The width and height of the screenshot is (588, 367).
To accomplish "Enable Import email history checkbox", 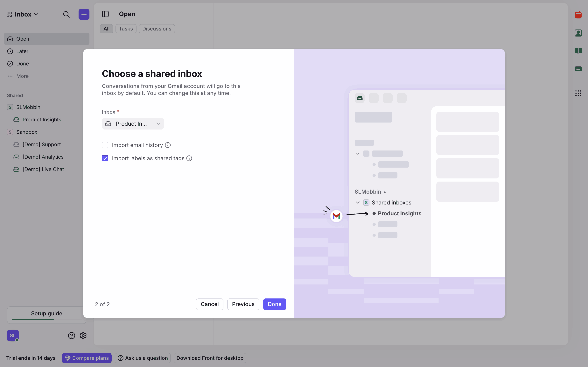I will (105, 145).
